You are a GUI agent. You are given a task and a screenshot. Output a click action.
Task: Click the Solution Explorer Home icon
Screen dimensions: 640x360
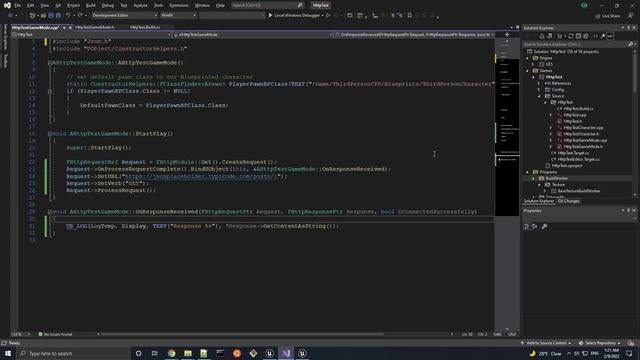[x=542, y=36]
